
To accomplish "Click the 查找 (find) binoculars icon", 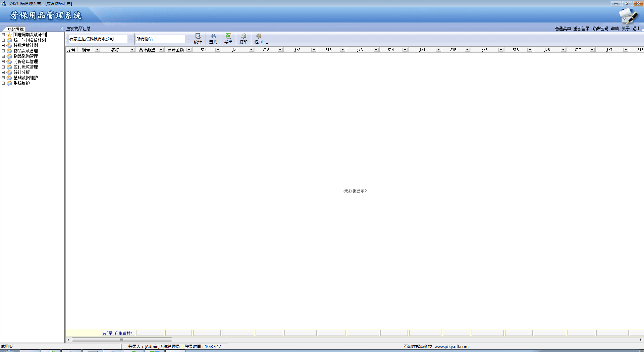I will pos(213,39).
